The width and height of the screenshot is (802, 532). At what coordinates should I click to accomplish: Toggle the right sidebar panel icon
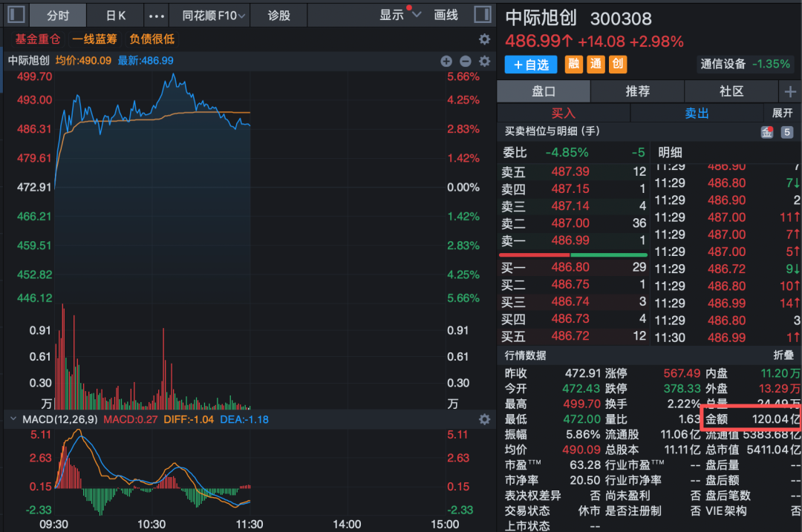[x=482, y=15]
